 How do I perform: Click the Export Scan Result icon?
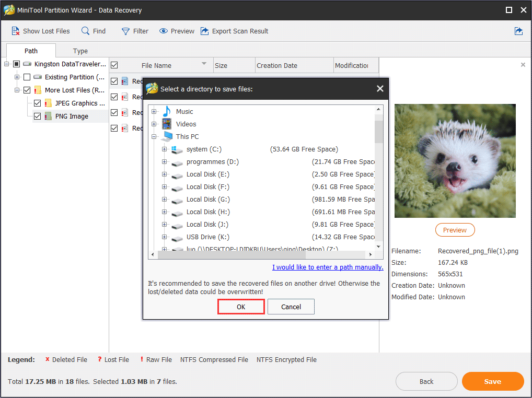[x=204, y=31]
